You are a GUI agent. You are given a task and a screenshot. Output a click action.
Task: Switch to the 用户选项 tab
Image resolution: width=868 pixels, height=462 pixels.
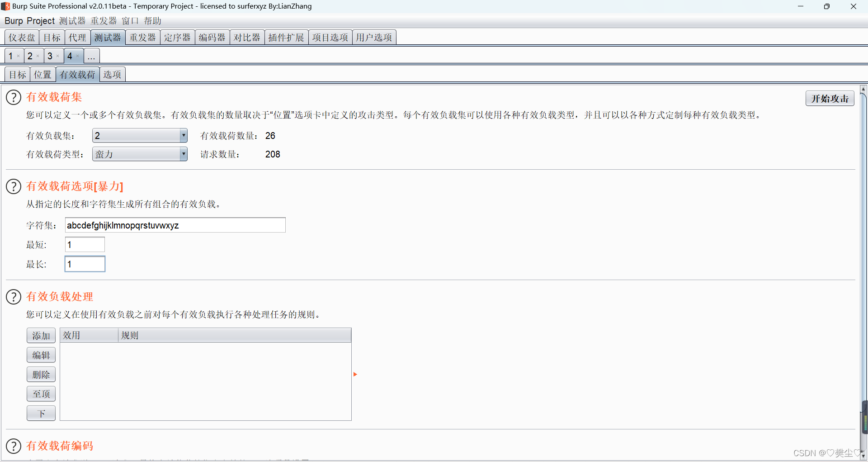click(x=374, y=38)
